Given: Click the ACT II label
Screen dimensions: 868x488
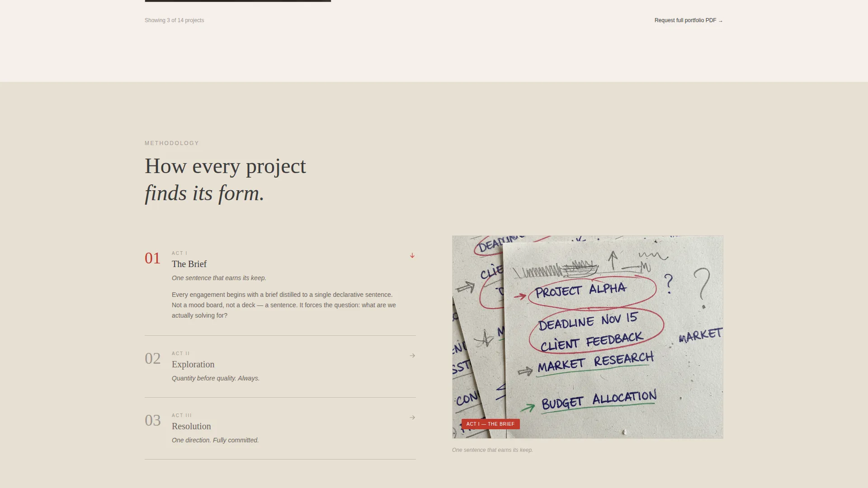Looking at the screenshot, I should point(181,354).
